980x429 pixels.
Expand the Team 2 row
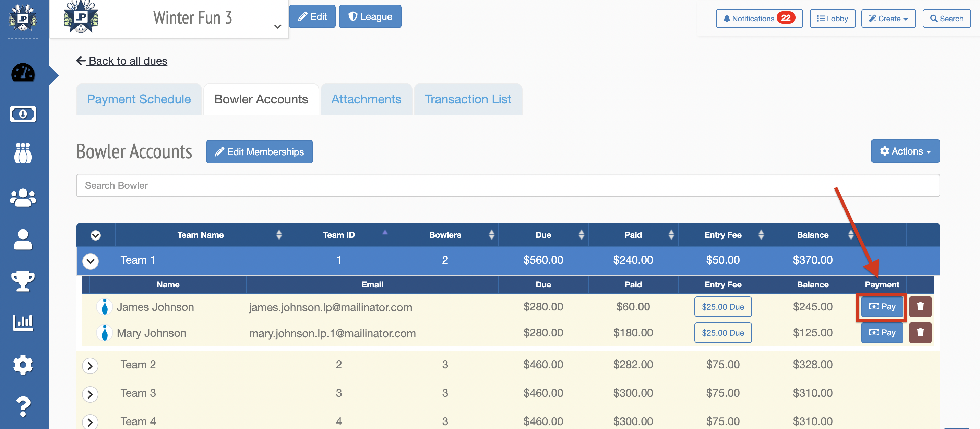click(90, 366)
